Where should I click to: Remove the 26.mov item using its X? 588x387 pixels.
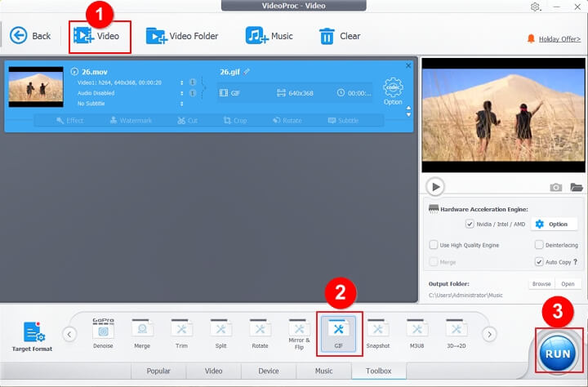point(408,65)
